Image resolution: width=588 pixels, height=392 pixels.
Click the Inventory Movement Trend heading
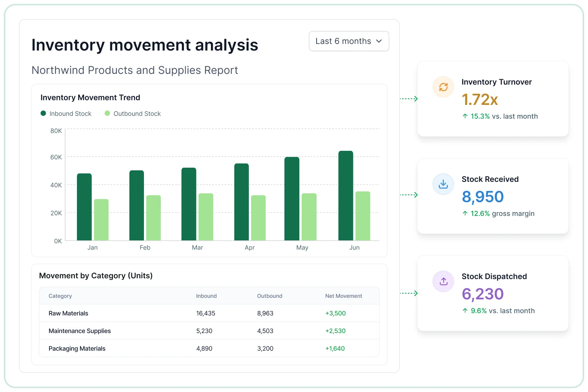click(x=90, y=98)
